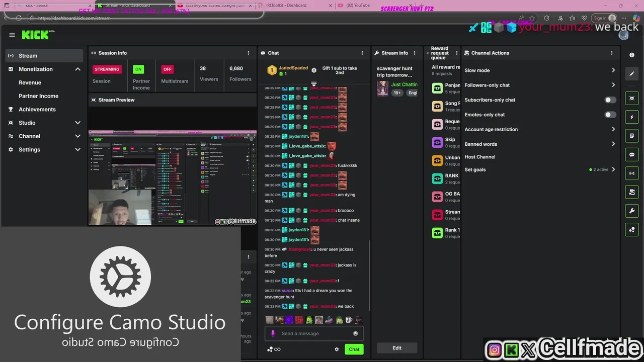Click the Song R reward row

point(446,106)
